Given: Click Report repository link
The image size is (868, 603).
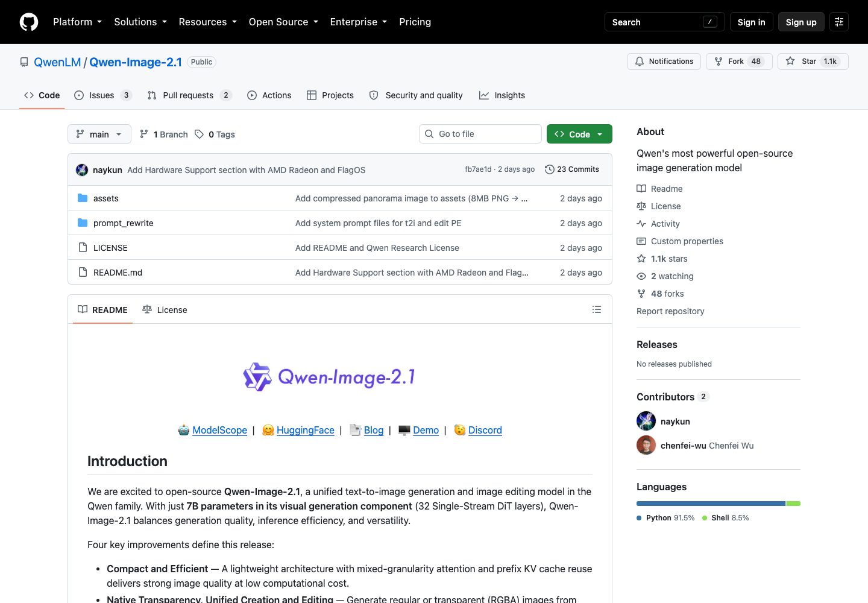Looking at the screenshot, I should [x=670, y=311].
